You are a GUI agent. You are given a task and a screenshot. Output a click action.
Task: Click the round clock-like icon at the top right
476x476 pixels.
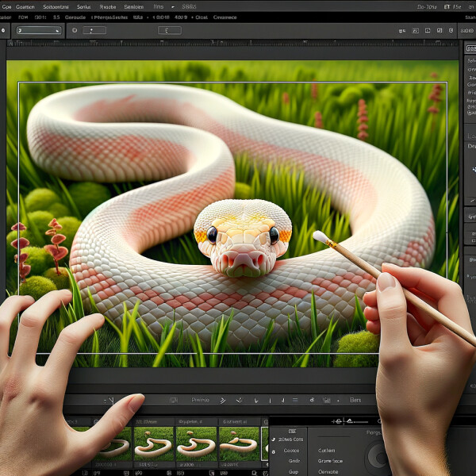click(451, 30)
